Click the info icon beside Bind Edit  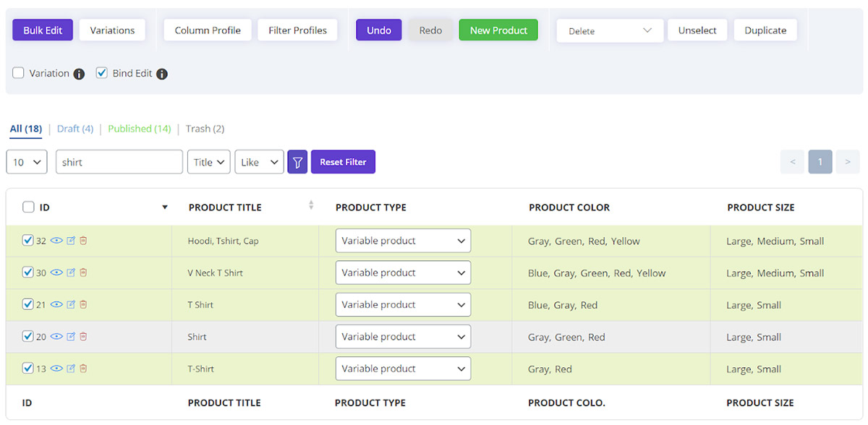point(162,74)
